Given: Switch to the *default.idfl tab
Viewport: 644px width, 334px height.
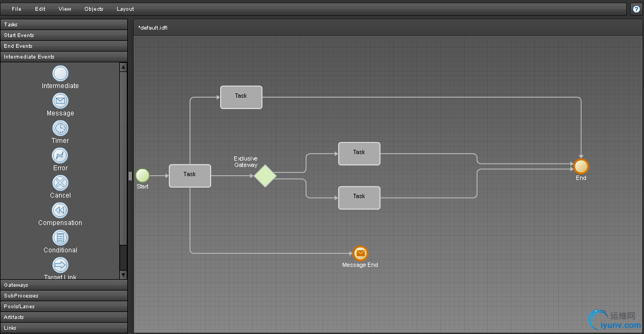Looking at the screenshot, I should [153, 28].
